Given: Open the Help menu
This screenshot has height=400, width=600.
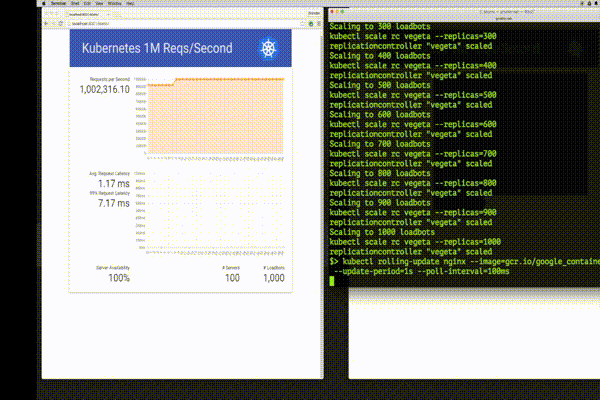Looking at the screenshot, I should pos(130,3).
